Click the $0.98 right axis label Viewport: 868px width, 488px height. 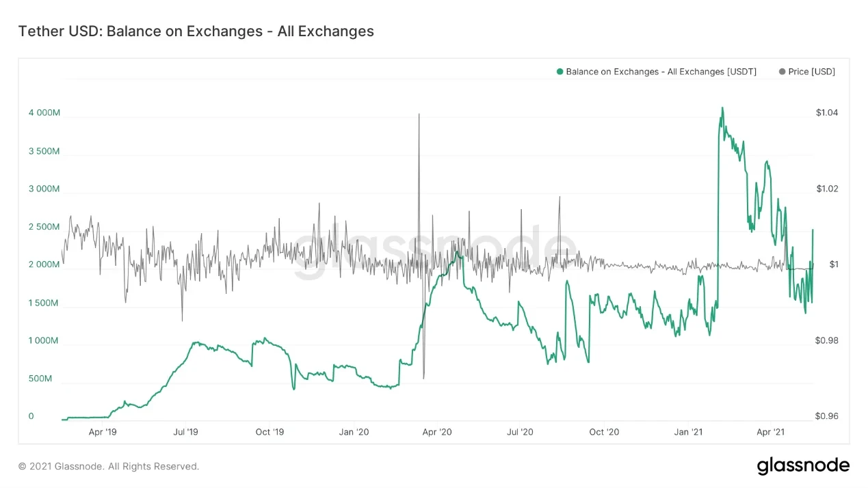point(826,340)
